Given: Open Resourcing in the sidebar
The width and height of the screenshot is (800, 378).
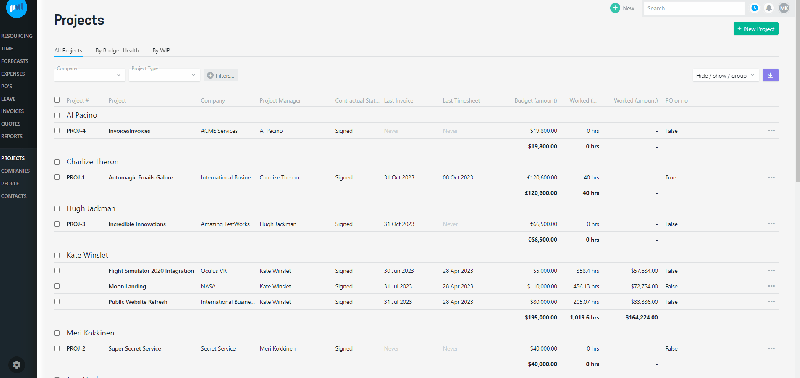Looking at the screenshot, I should tap(17, 36).
